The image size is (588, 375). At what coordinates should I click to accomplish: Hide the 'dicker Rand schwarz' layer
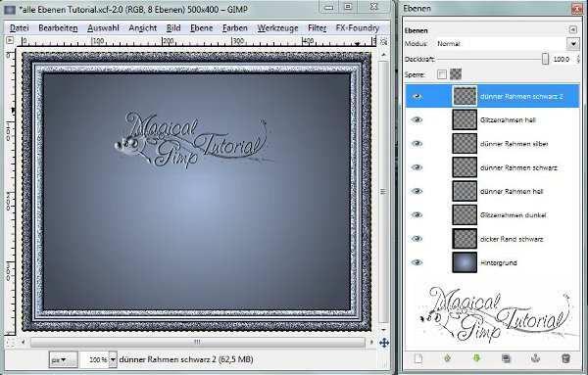click(x=417, y=239)
